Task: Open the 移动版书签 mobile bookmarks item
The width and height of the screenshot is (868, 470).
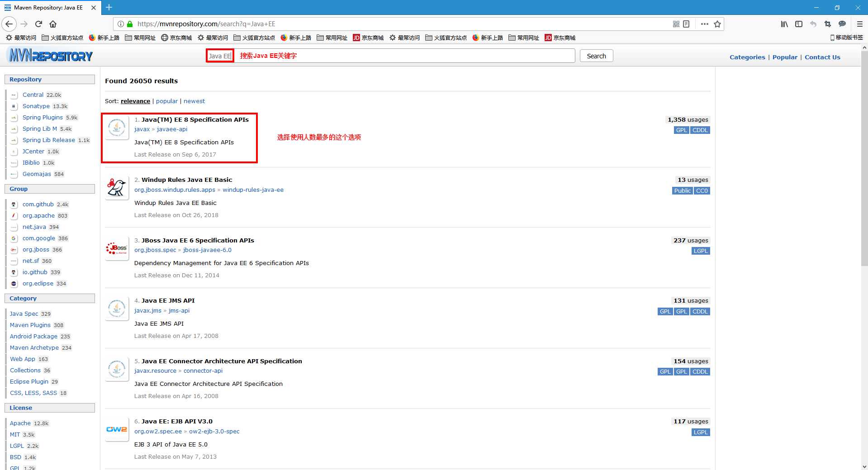Action: pos(846,37)
